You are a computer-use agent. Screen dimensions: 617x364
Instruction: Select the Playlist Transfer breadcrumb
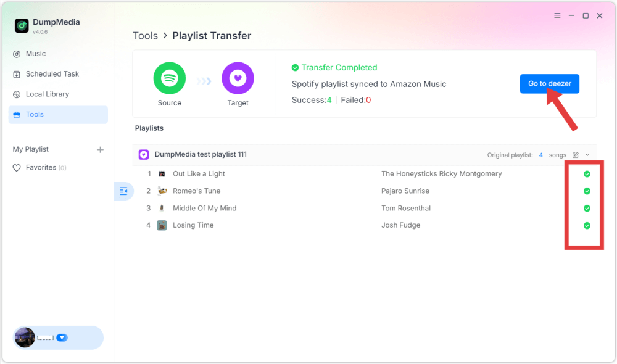click(x=212, y=35)
